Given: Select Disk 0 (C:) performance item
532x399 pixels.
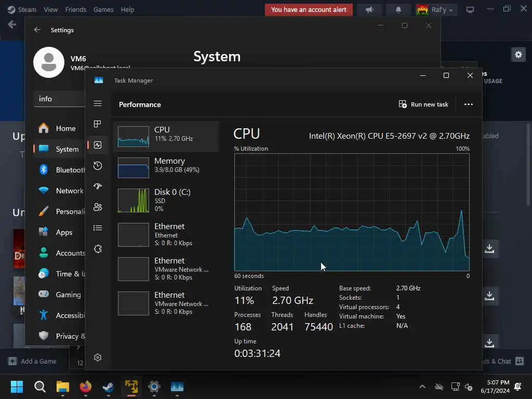Looking at the screenshot, I should pyautogui.click(x=166, y=200).
